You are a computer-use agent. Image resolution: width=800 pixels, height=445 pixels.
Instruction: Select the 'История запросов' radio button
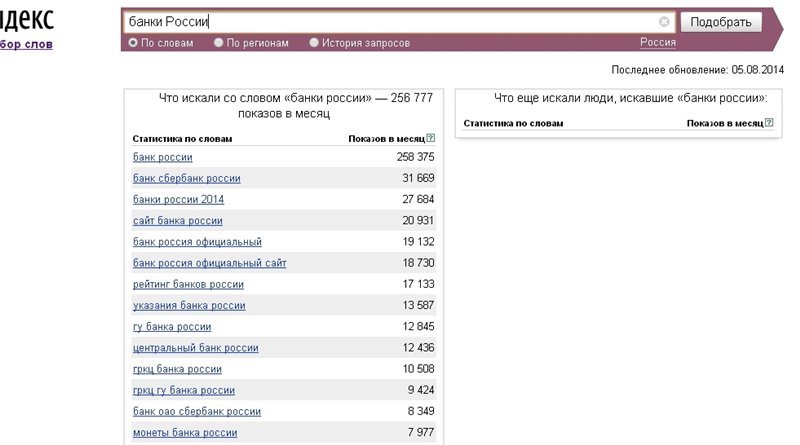tap(314, 43)
